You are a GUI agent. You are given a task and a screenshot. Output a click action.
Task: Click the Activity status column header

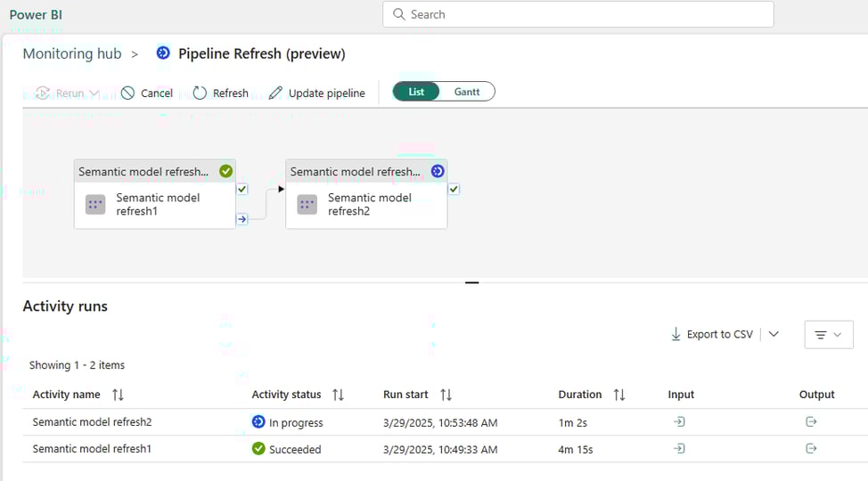click(x=286, y=395)
